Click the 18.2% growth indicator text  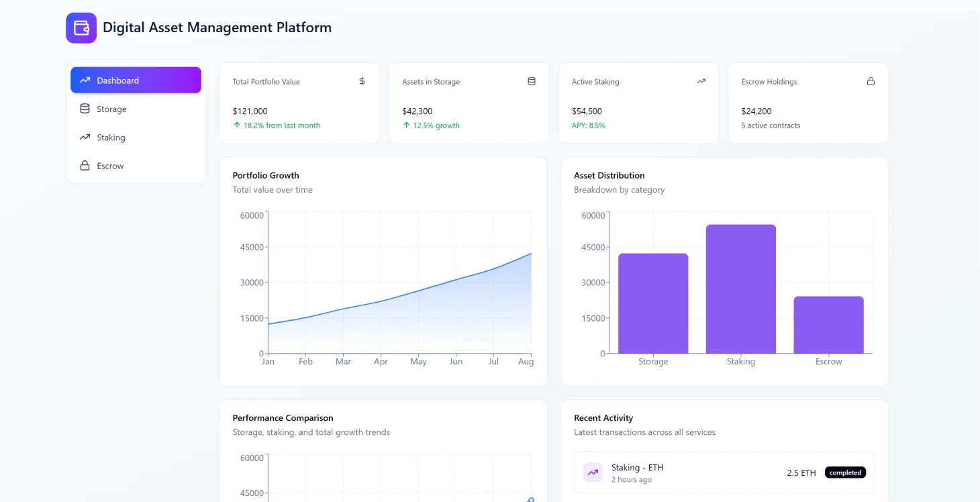(x=277, y=125)
